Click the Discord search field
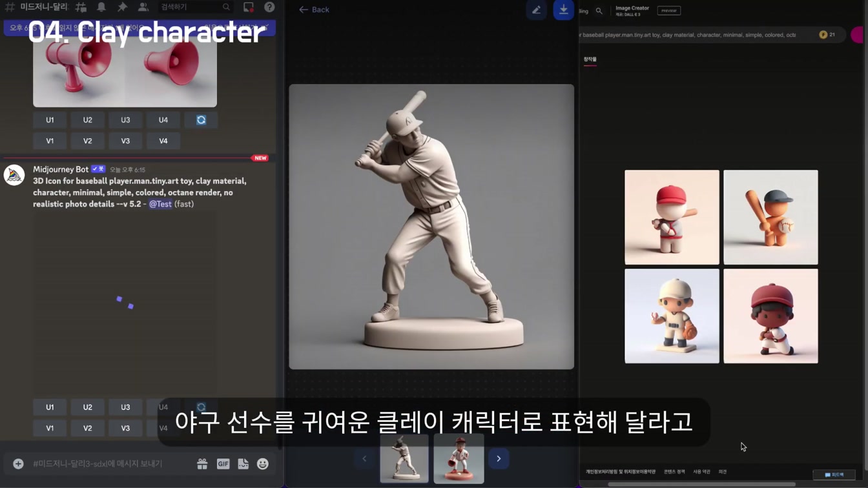This screenshot has width=868, height=488. click(195, 7)
